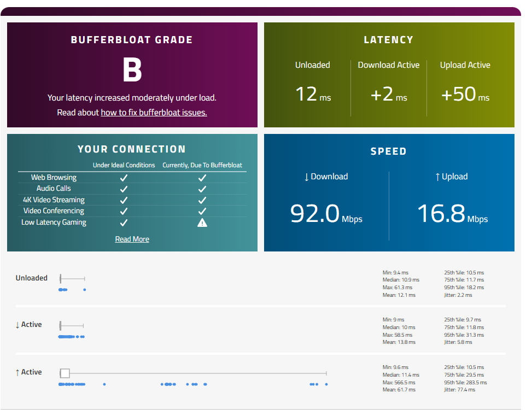Viewport: 532px width, 410px height.
Task: Click the Unloaded latency value 12 ms
Action: 313,94
